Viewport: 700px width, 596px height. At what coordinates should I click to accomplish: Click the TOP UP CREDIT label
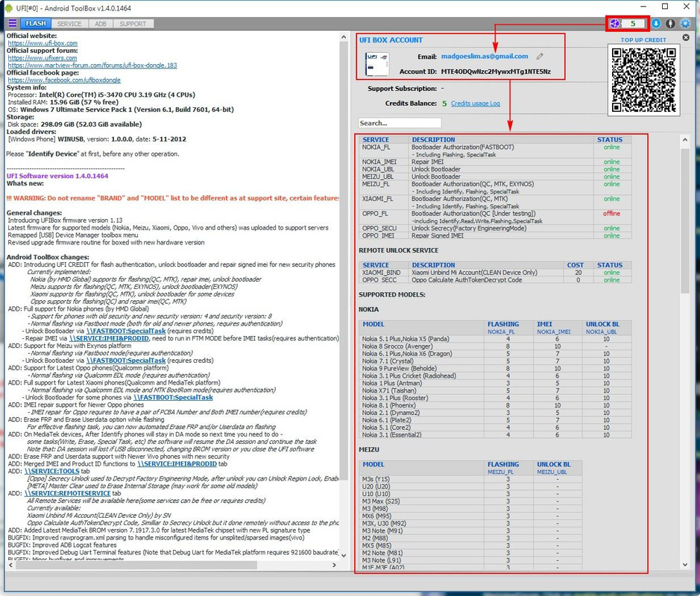(643, 39)
